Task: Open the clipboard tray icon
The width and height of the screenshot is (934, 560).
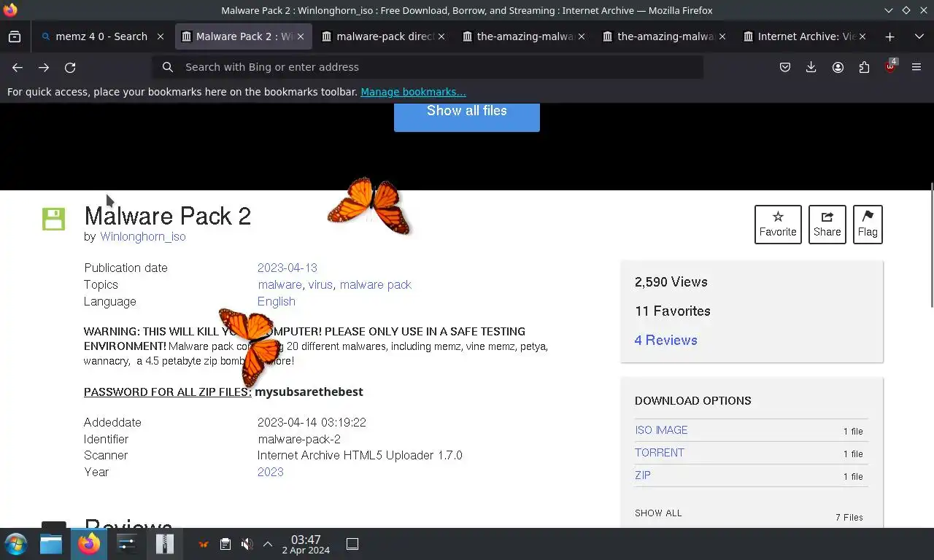Action: [225, 544]
